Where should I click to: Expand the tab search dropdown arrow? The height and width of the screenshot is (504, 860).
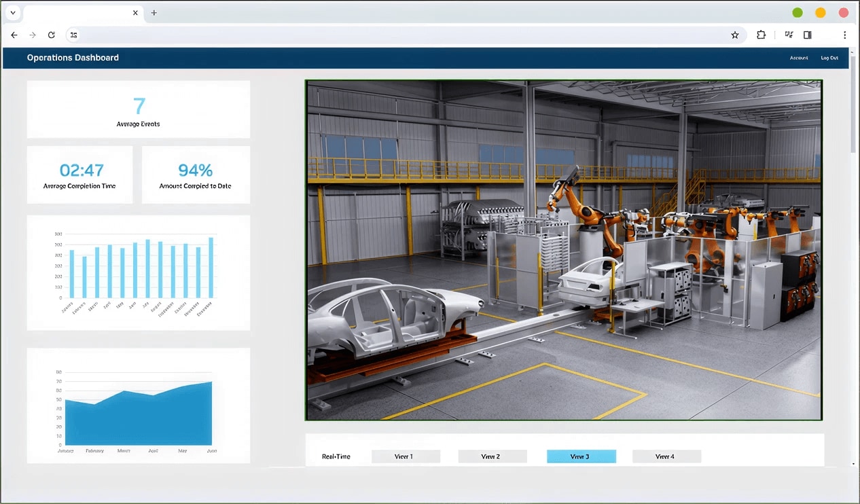12,12
